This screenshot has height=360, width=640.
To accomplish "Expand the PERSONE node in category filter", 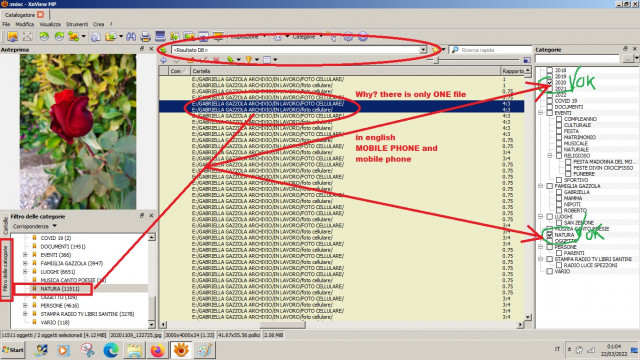I will coord(25,306).
